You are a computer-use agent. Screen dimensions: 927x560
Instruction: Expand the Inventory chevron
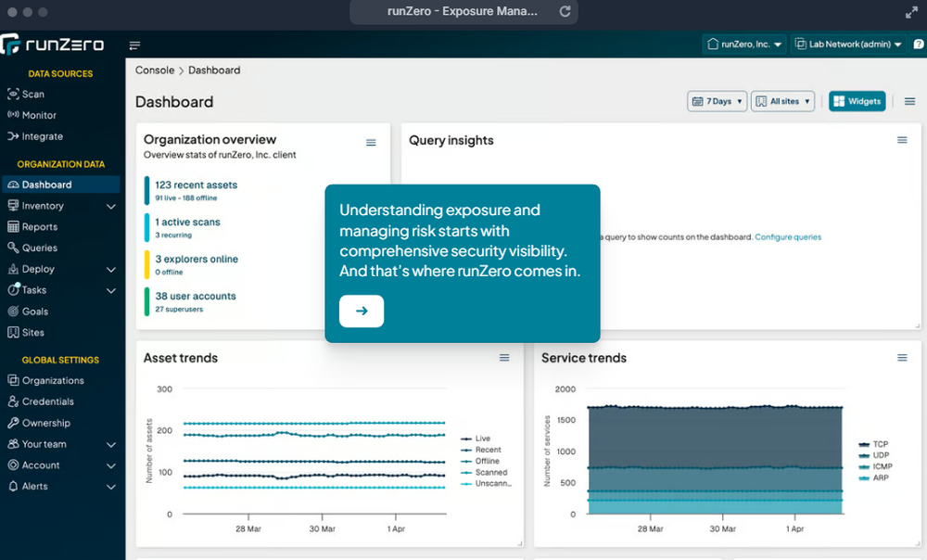pyautogui.click(x=110, y=207)
